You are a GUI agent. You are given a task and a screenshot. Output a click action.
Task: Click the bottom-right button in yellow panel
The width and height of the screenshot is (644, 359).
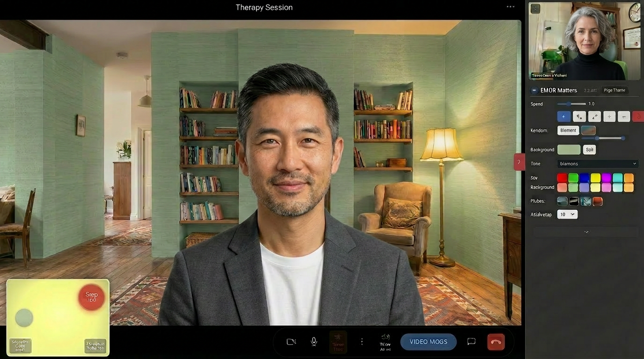95,345
